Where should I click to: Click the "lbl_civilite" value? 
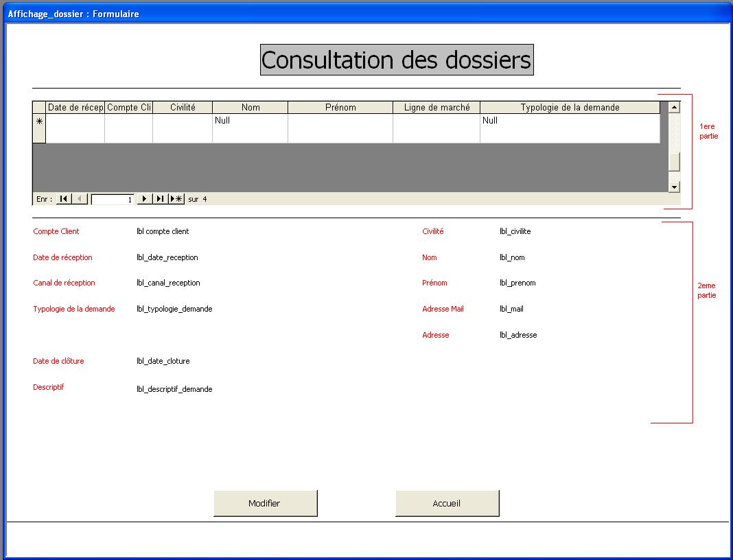pos(515,231)
